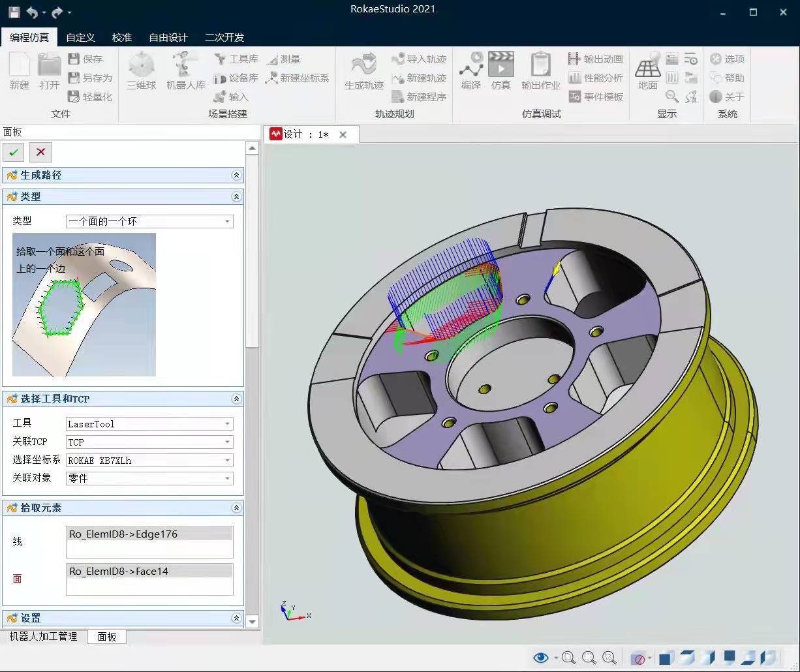
Task: Collapse the 拾取元素 section
Action: click(236, 508)
